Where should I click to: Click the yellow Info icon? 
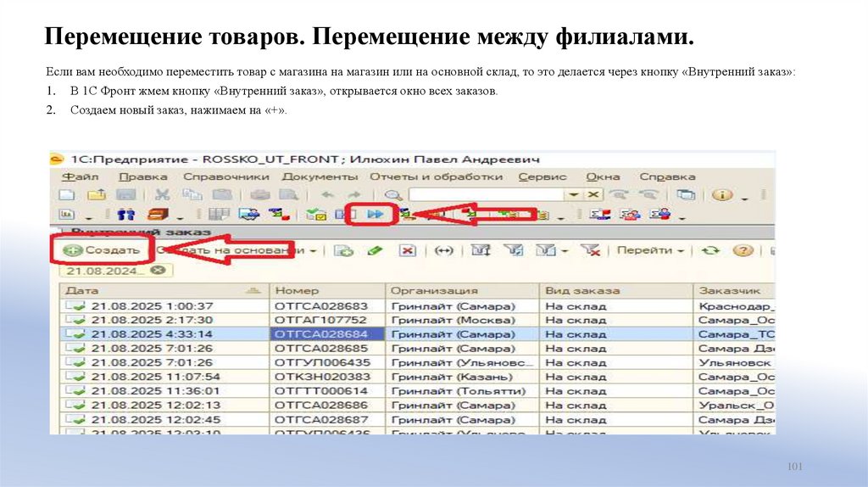tap(722, 194)
